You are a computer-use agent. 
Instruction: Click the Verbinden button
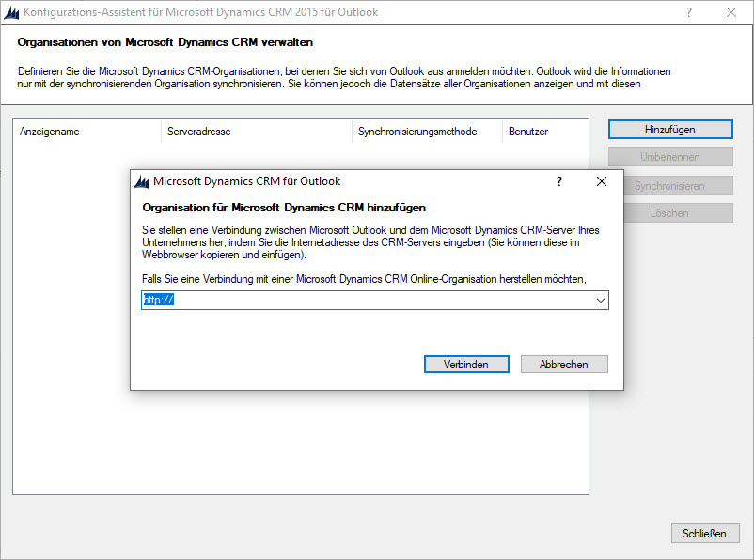466,365
